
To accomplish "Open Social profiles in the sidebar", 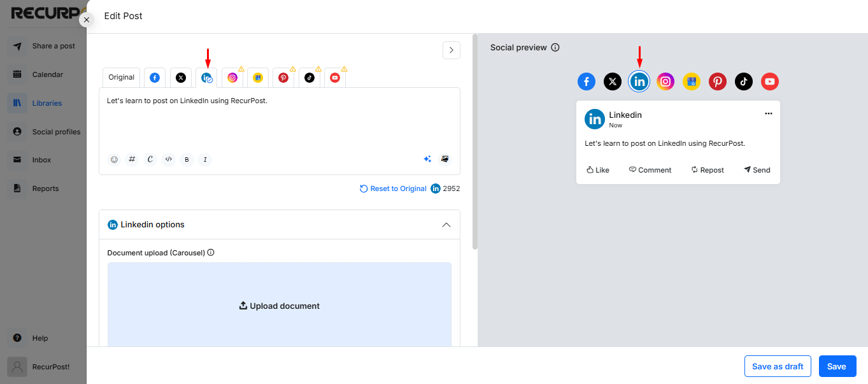I will tap(44, 132).
